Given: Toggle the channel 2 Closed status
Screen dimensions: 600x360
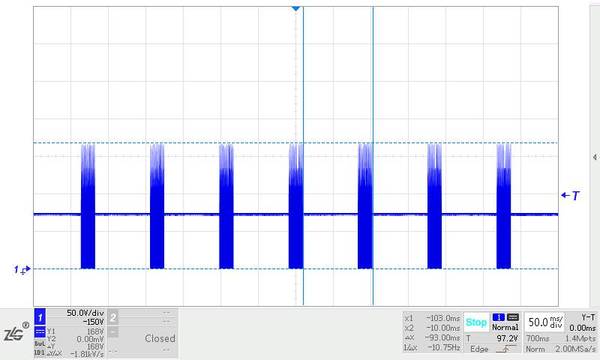Looking at the screenshot, I should coord(160,338).
